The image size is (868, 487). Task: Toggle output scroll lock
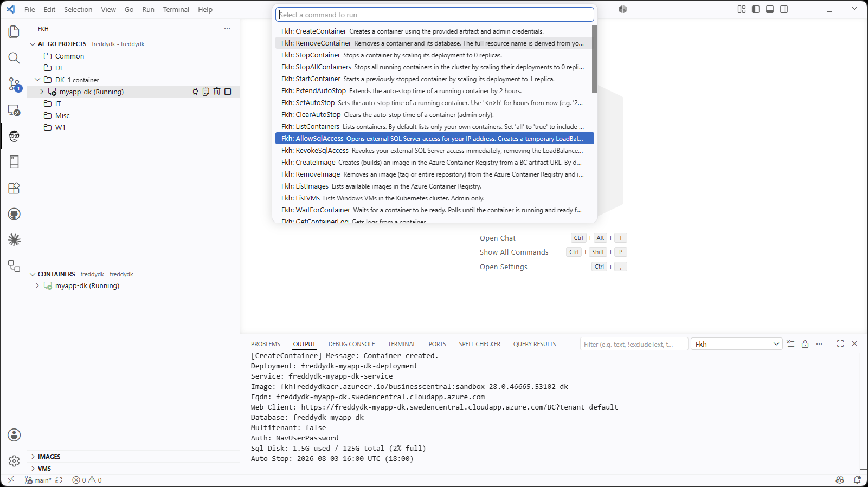click(805, 344)
